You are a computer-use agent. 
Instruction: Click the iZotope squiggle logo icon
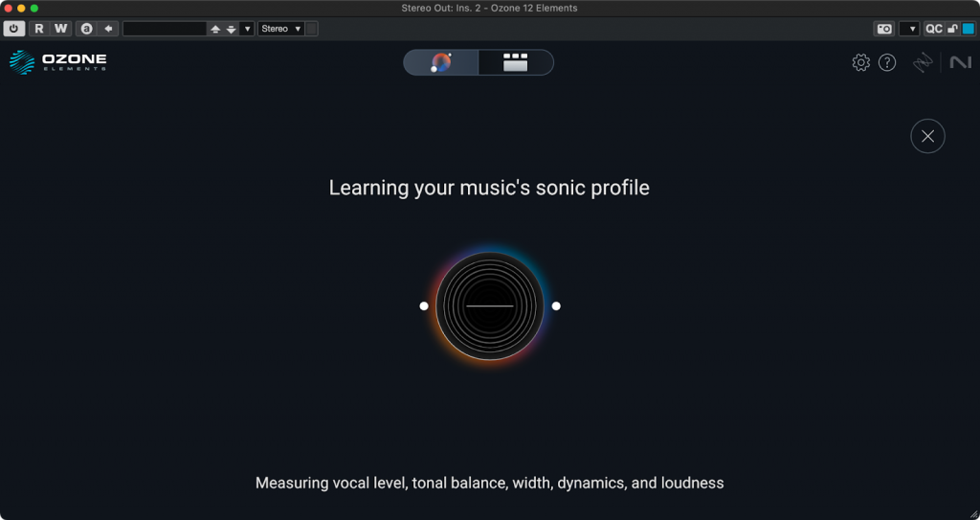pos(922,63)
